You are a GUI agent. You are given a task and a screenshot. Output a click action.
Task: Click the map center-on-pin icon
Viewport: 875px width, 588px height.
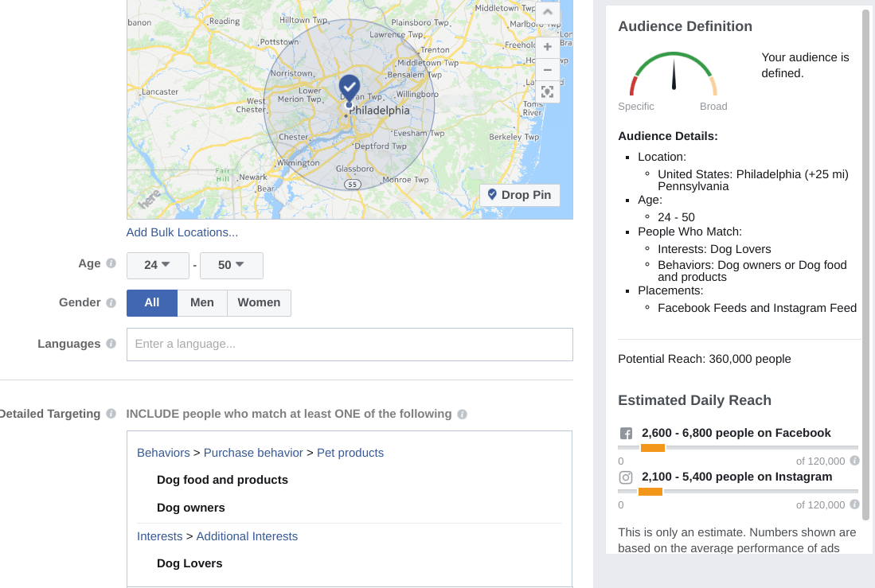(x=547, y=92)
